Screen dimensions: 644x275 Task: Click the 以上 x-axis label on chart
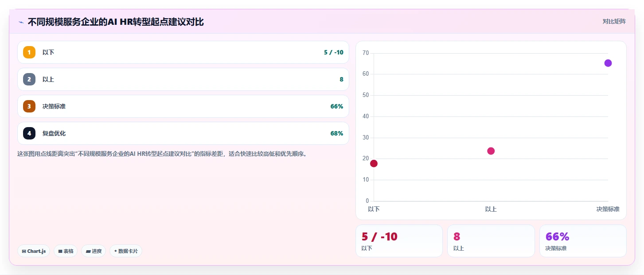tap(491, 209)
